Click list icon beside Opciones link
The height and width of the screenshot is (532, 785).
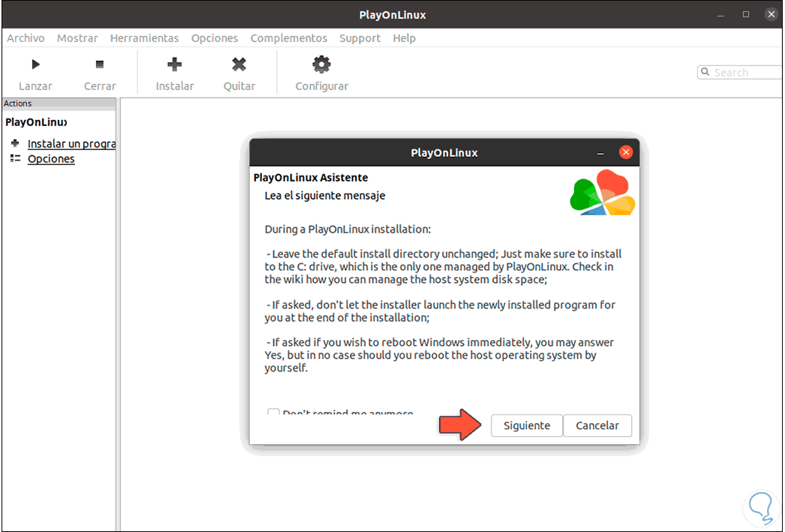point(15,158)
